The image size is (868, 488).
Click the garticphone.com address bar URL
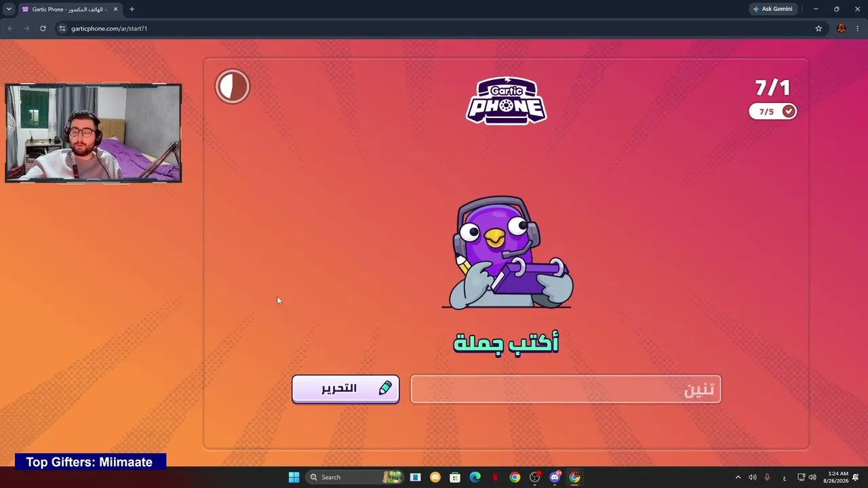click(109, 28)
